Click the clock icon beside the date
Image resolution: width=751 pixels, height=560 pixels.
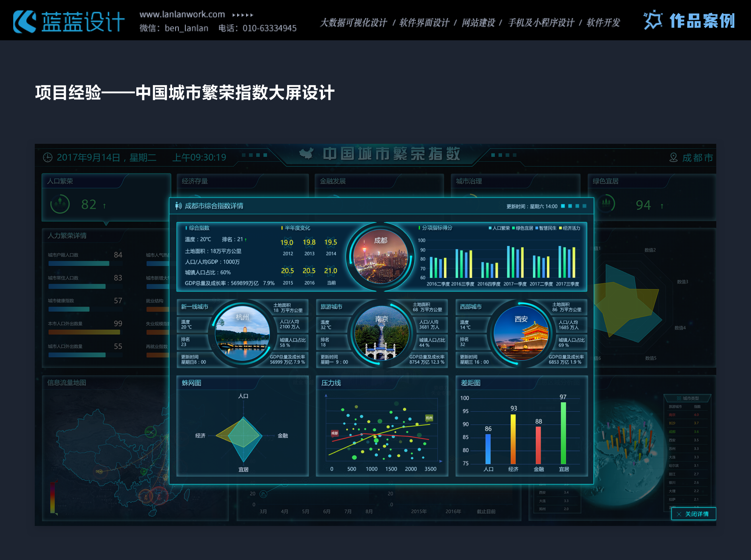tap(48, 157)
